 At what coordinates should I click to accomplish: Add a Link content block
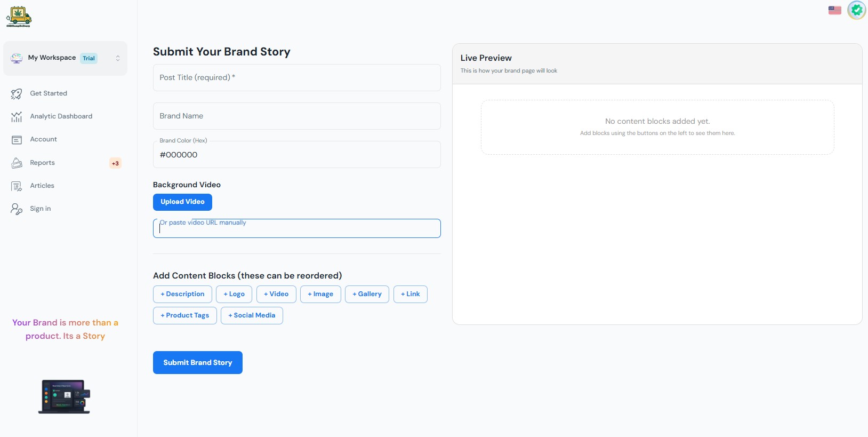411,294
